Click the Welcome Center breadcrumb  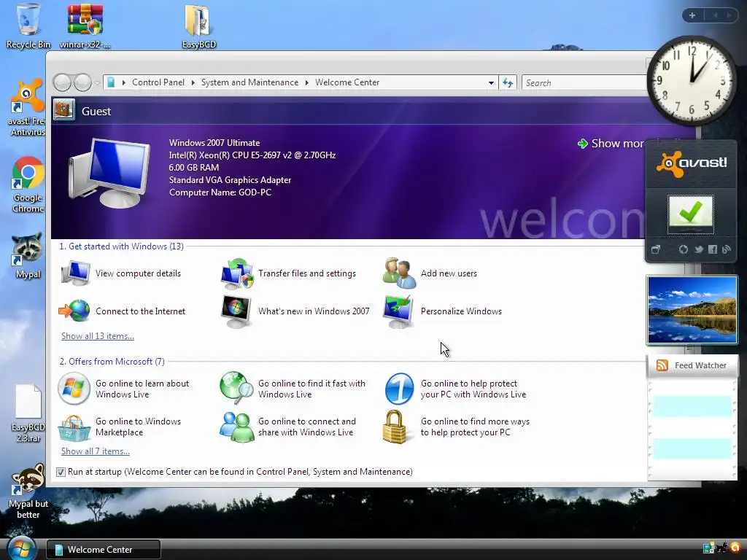(x=347, y=82)
